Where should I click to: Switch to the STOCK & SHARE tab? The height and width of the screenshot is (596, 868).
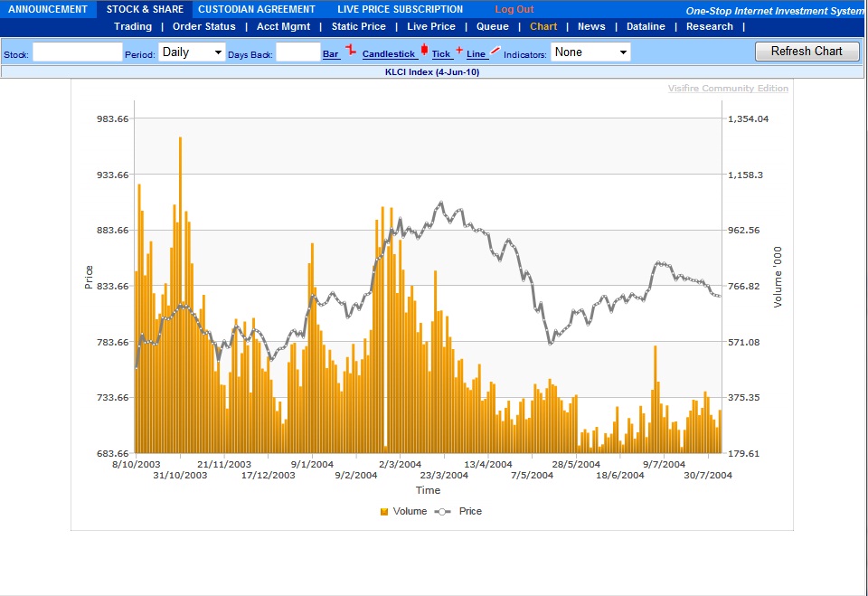tap(145, 9)
